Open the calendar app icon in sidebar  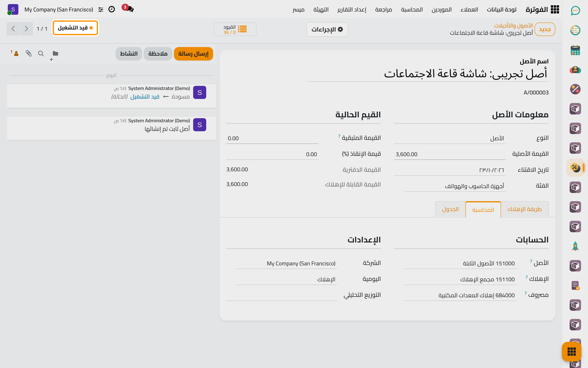tap(575, 50)
